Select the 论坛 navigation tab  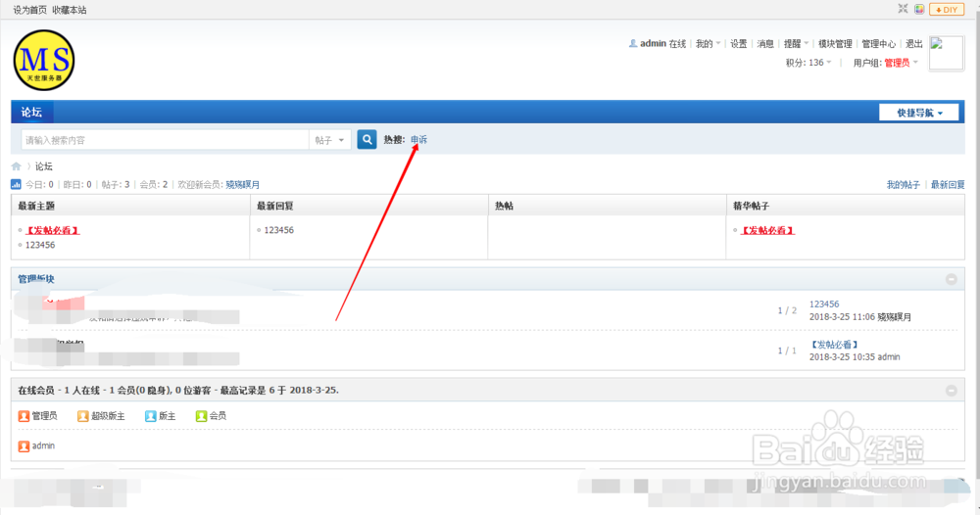pos(31,113)
